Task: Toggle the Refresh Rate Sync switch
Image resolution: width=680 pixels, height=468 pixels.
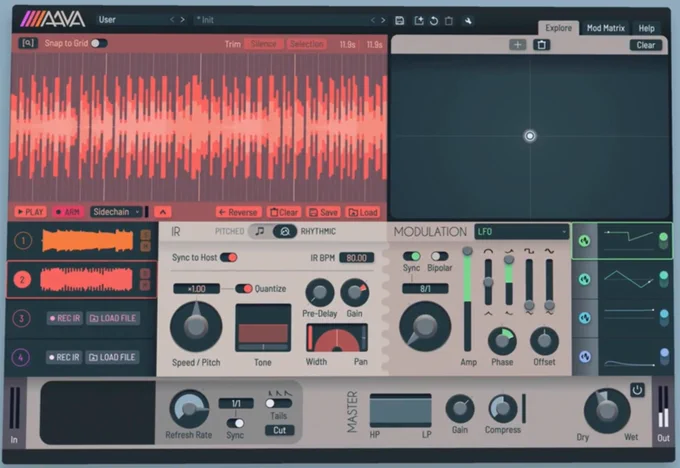Action: pyautogui.click(x=235, y=422)
